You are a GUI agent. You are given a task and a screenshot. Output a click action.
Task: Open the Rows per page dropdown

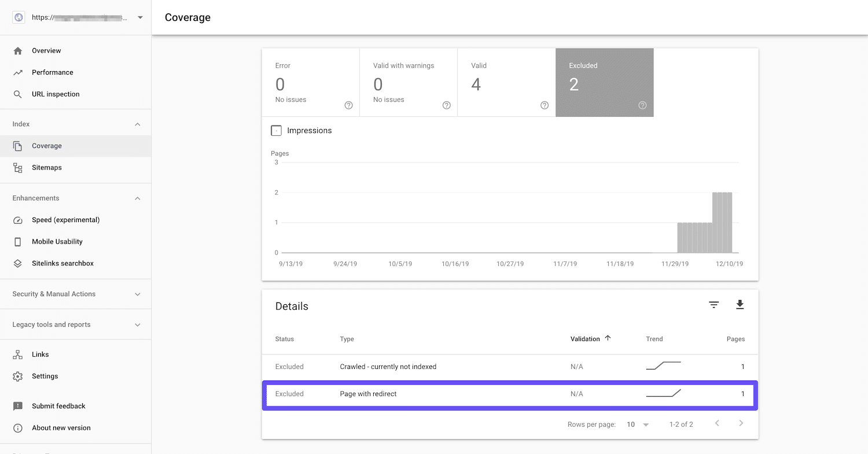click(x=637, y=424)
